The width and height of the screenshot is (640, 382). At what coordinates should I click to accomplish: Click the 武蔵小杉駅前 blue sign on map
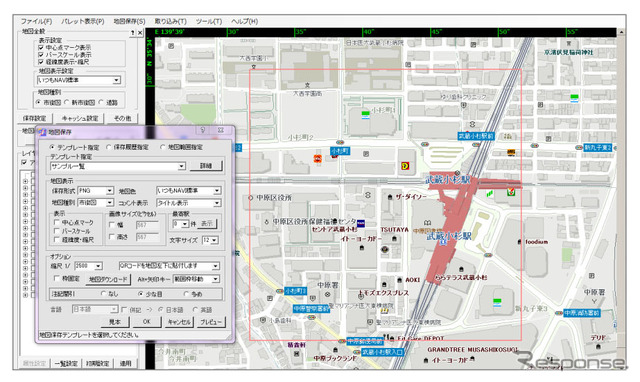point(476,136)
